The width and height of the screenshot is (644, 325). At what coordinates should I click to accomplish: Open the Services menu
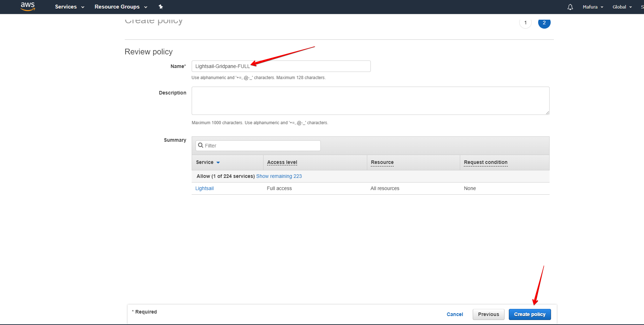(69, 7)
